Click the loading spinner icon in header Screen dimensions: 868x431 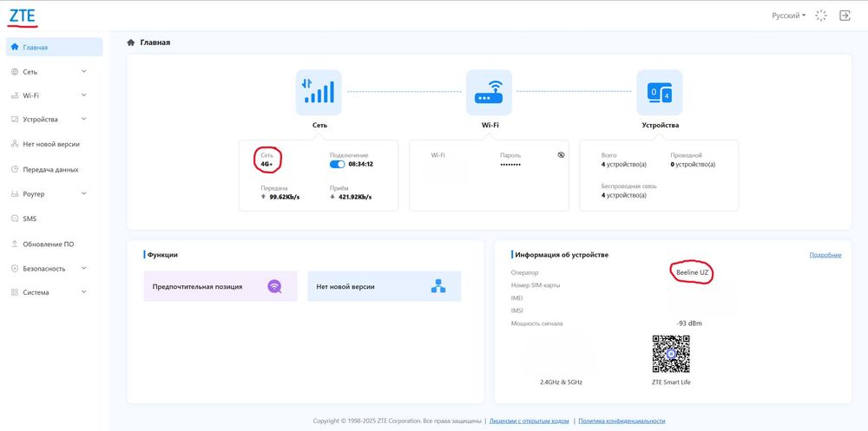[821, 16]
